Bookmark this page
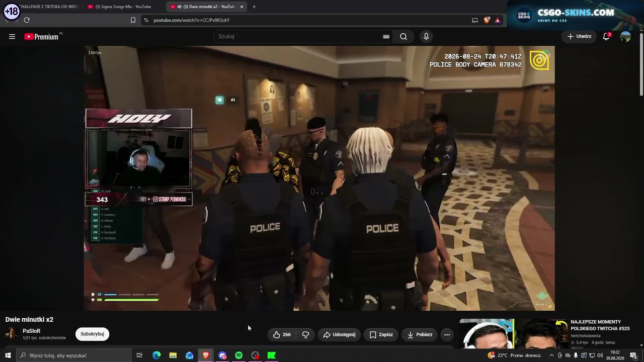 (133, 20)
